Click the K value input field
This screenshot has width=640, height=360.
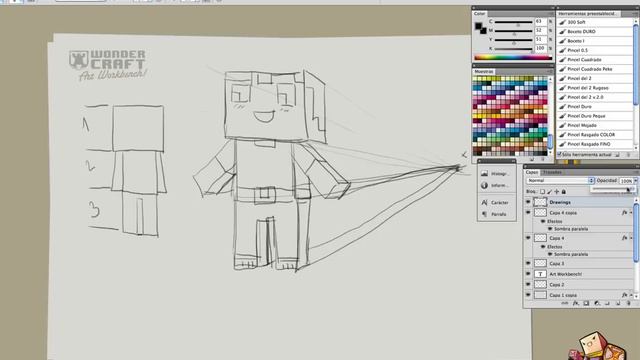[540, 48]
